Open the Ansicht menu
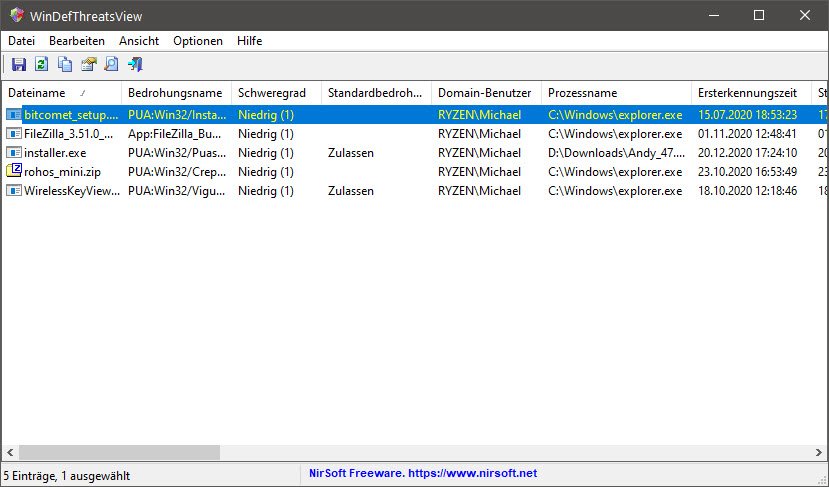 138,41
